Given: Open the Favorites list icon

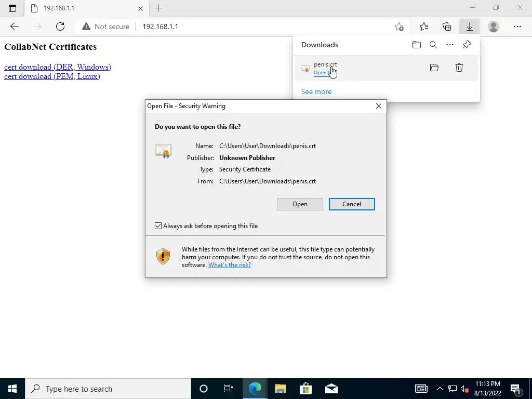Looking at the screenshot, I should click(424, 26).
